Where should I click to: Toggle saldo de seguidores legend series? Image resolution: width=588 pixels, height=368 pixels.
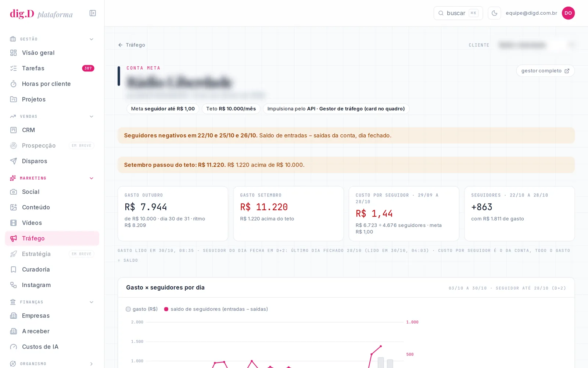point(216,309)
